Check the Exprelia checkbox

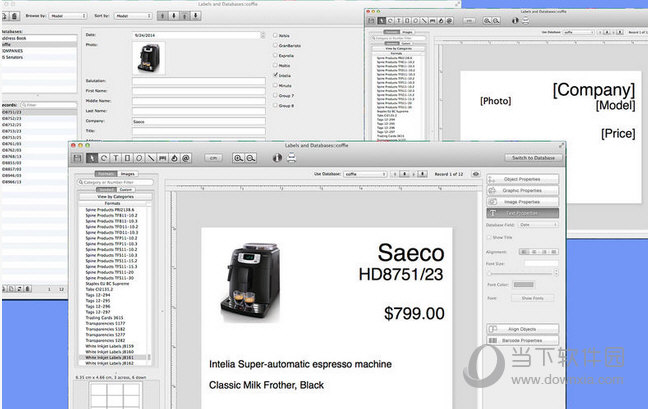[x=275, y=55]
